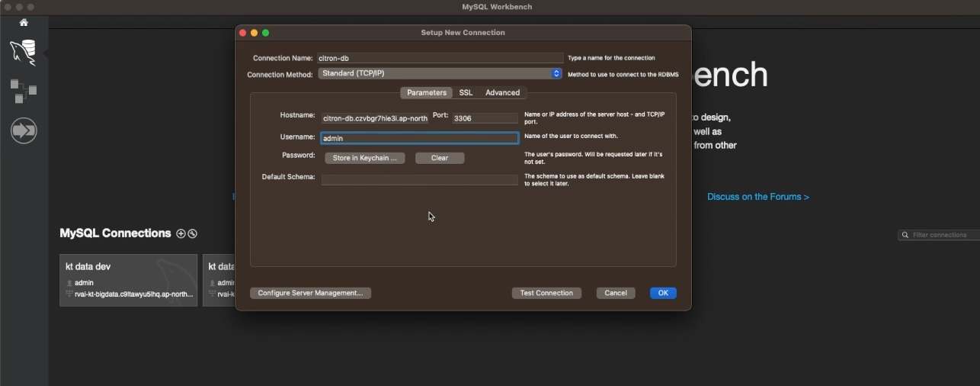The image size is (980, 386).
Task: Cancel the new connection setup
Action: click(x=616, y=293)
